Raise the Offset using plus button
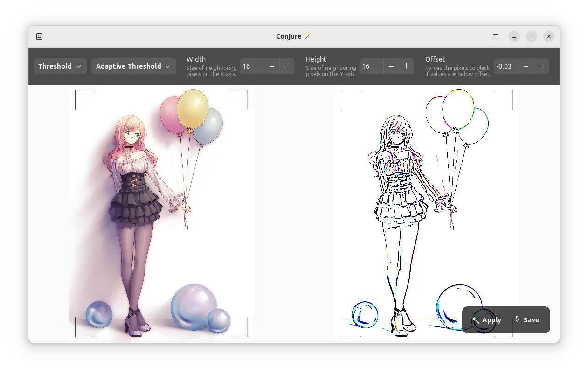The width and height of the screenshot is (588, 374). click(541, 66)
